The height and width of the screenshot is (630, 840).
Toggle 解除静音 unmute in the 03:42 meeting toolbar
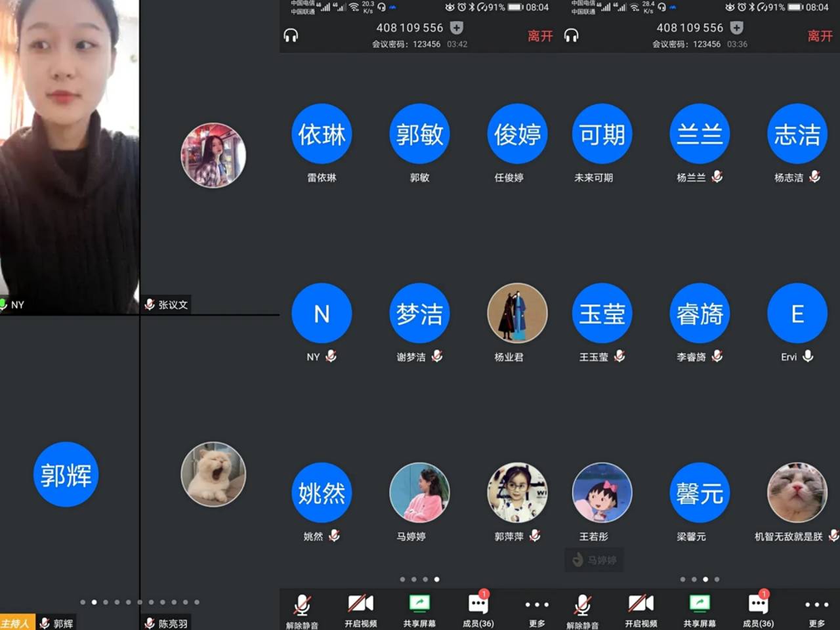(x=302, y=610)
